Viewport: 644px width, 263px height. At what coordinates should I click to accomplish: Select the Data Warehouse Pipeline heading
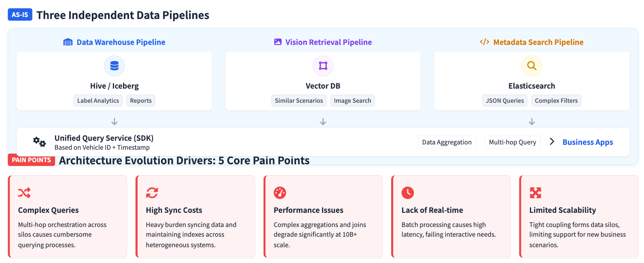[121, 42]
